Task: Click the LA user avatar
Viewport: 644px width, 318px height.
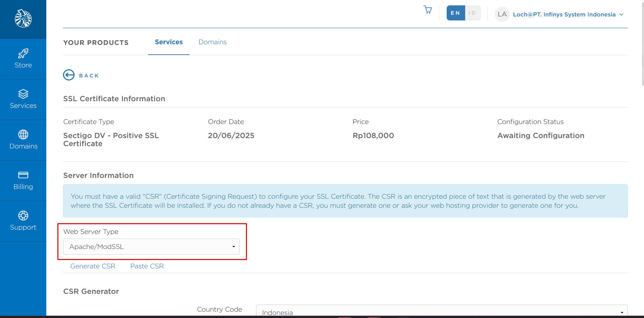Action: pyautogui.click(x=502, y=14)
